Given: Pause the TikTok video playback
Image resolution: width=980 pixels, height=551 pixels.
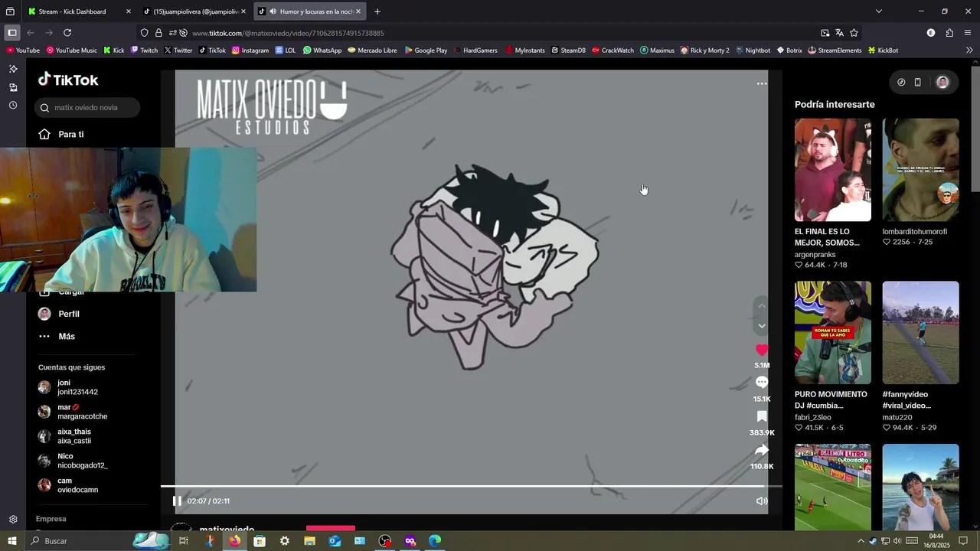Looking at the screenshot, I should [177, 501].
